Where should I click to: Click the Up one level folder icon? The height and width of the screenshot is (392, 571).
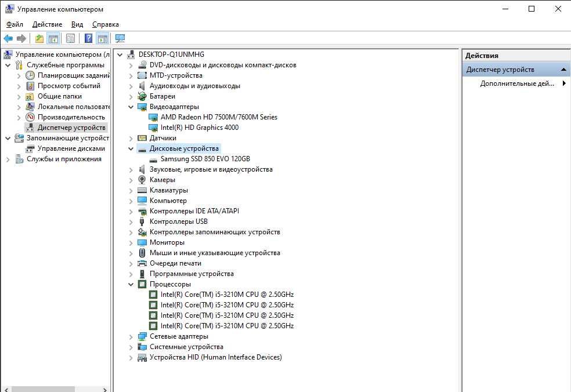(39, 38)
